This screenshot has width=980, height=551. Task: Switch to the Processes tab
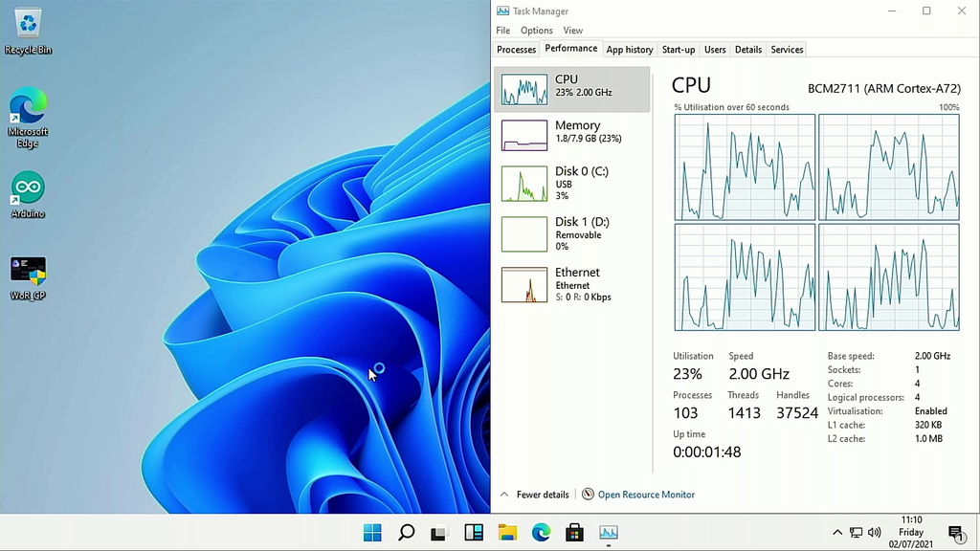[x=516, y=49]
